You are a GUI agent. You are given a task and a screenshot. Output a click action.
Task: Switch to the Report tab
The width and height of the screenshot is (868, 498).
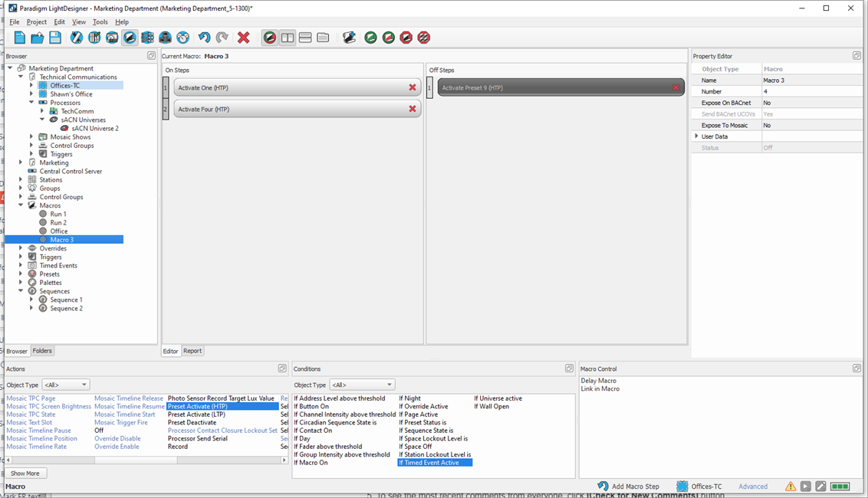coord(192,351)
